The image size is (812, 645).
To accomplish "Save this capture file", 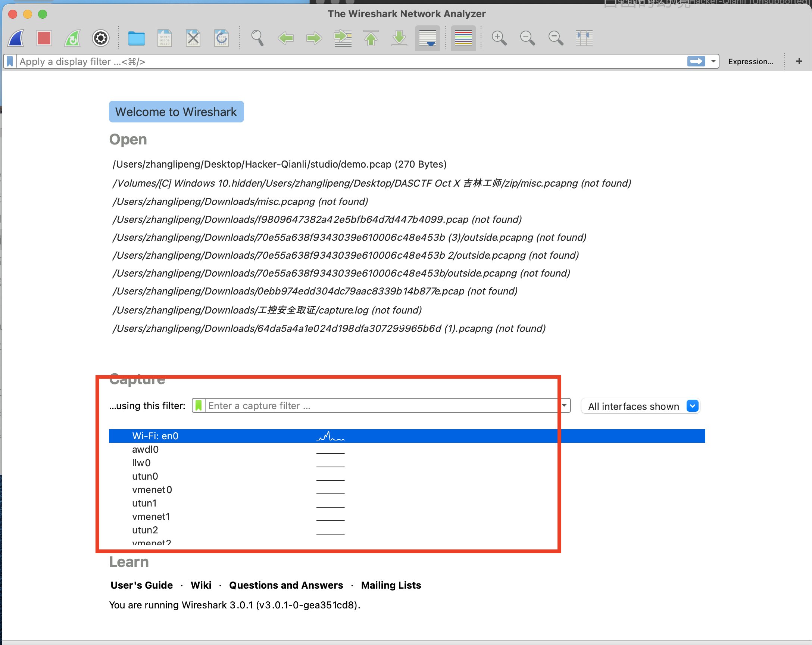I will pos(165,38).
